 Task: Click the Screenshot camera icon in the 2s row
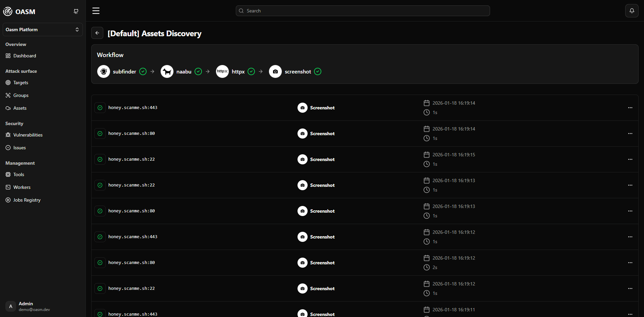coord(303,263)
